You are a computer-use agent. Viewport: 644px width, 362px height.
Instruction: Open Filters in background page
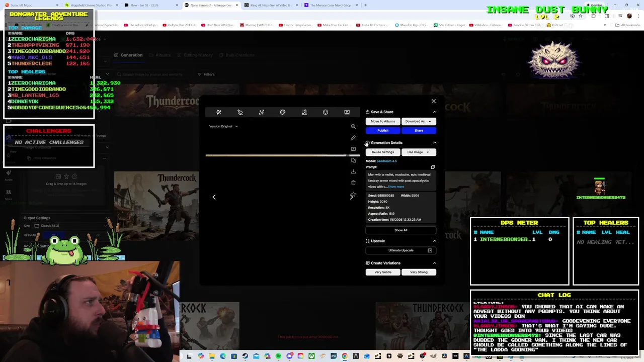tap(206, 74)
